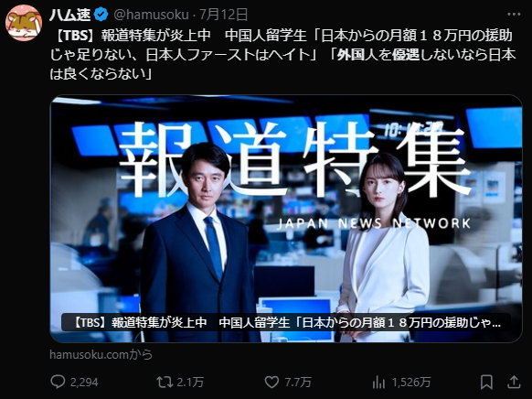Click the retweet arrows icon

pyautogui.click(x=165, y=382)
